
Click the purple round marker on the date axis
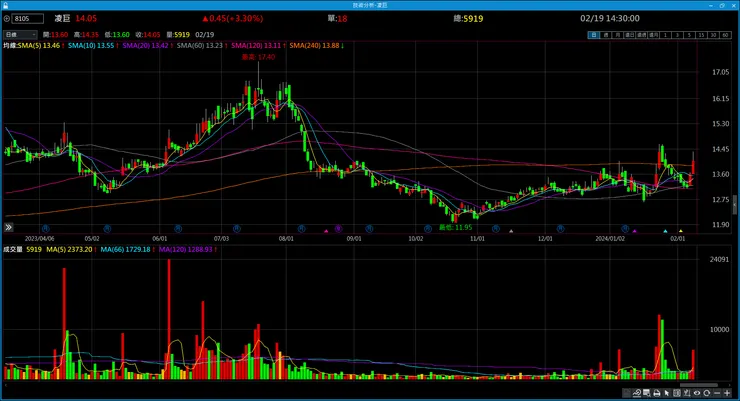(338, 228)
